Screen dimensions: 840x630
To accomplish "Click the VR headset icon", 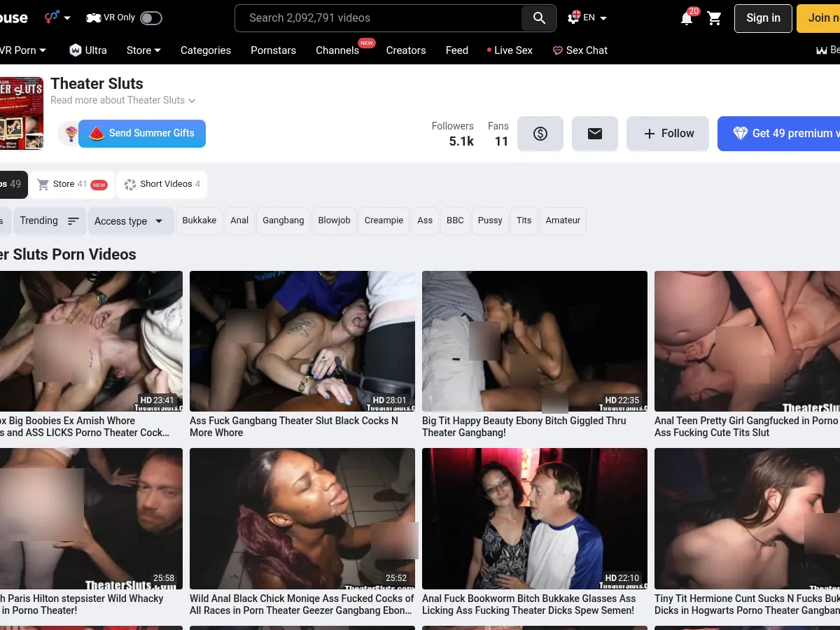I will [94, 17].
